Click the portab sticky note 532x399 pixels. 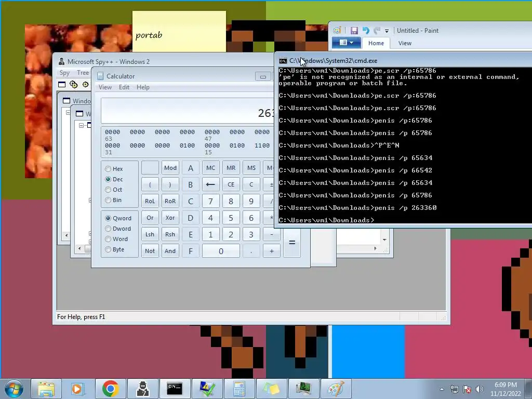179,31
